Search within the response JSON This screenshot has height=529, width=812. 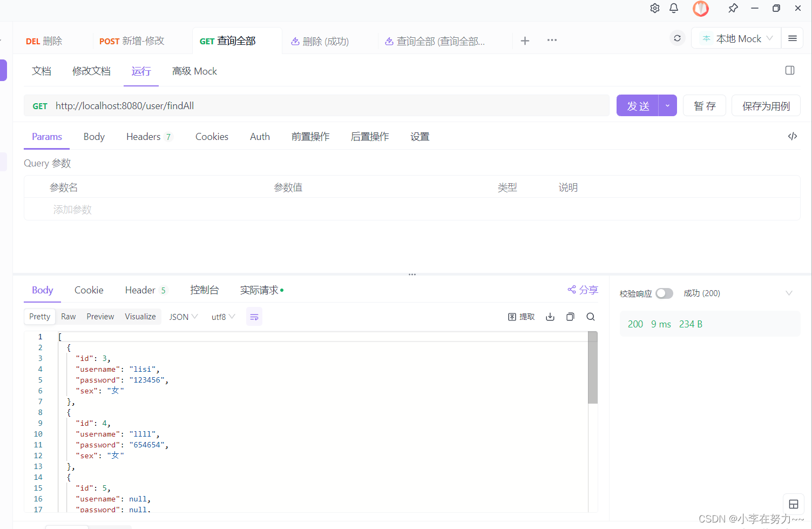pos(590,317)
